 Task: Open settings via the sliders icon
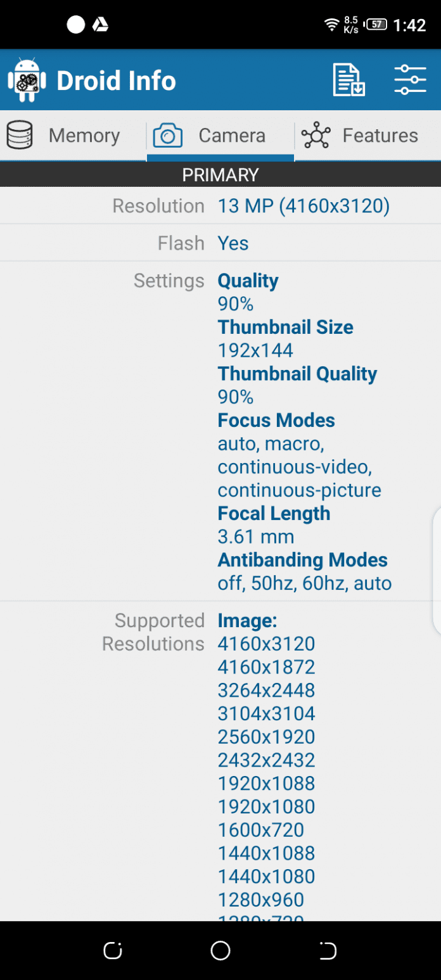[x=410, y=80]
